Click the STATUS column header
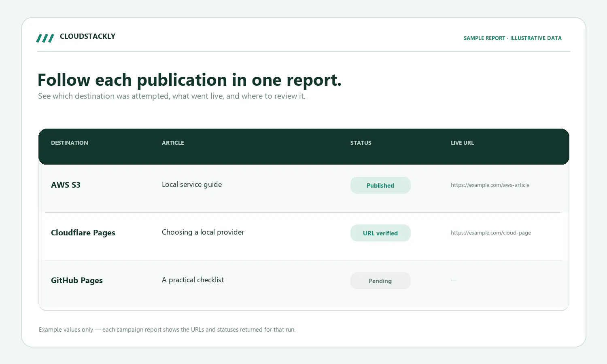The width and height of the screenshot is (607, 364). (361, 143)
